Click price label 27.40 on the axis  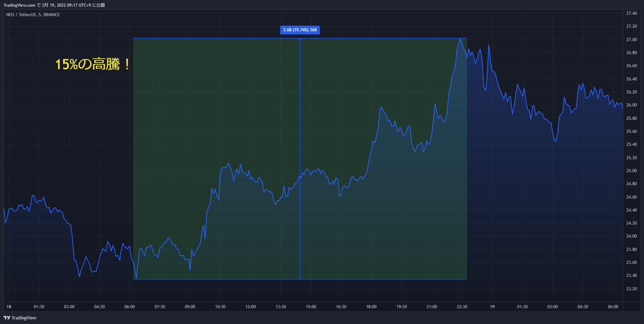[631, 13]
